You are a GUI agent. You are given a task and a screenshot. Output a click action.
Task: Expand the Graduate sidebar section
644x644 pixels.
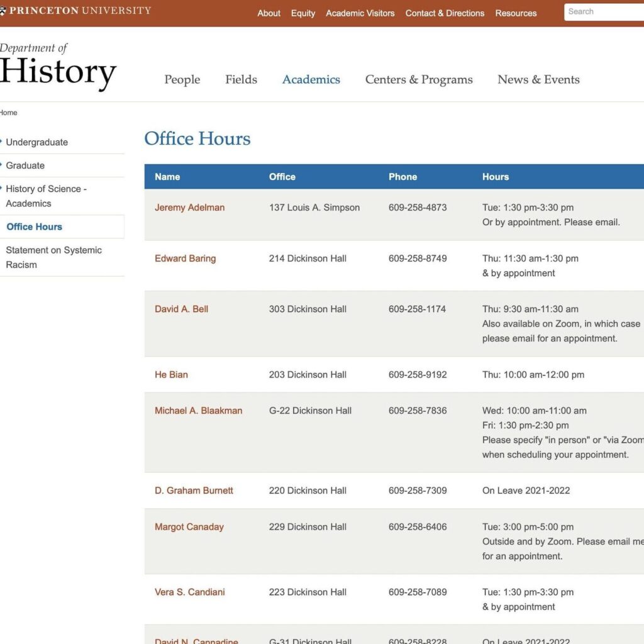25,165
